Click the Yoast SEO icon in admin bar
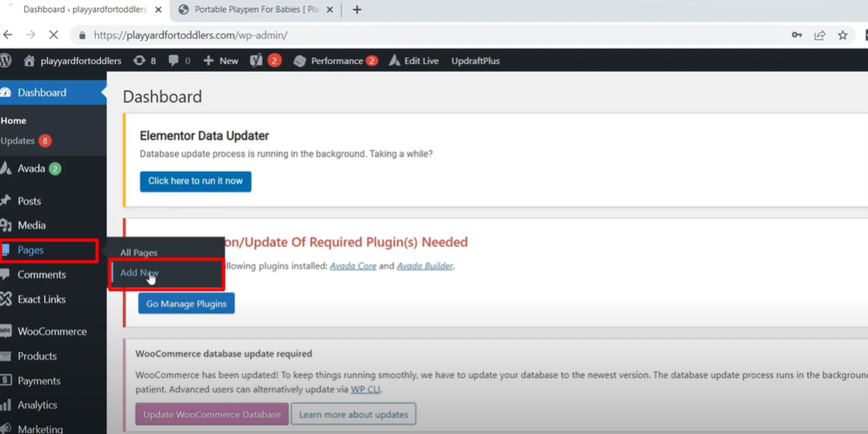 tap(256, 60)
